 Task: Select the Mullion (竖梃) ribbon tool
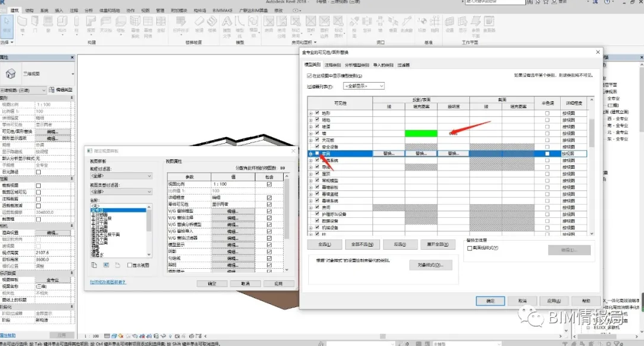(x=161, y=24)
